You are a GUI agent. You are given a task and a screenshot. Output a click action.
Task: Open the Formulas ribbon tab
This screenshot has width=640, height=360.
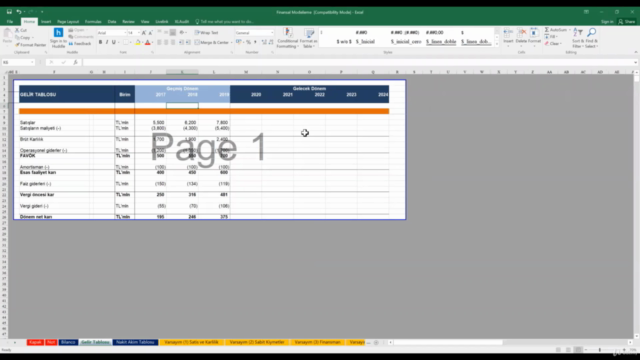(93, 22)
